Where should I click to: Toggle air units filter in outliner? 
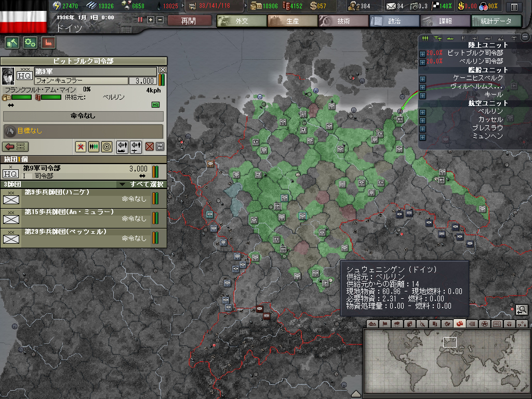pyautogui.click(x=438, y=38)
